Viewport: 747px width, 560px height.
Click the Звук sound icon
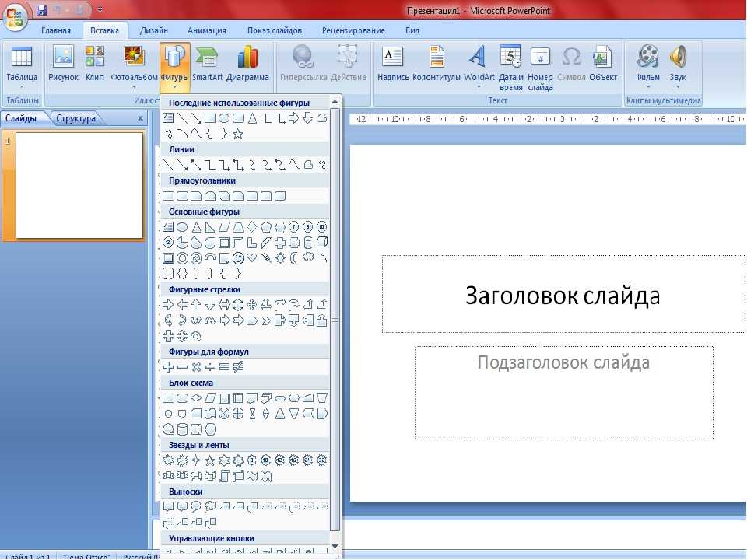click(678, 57)
